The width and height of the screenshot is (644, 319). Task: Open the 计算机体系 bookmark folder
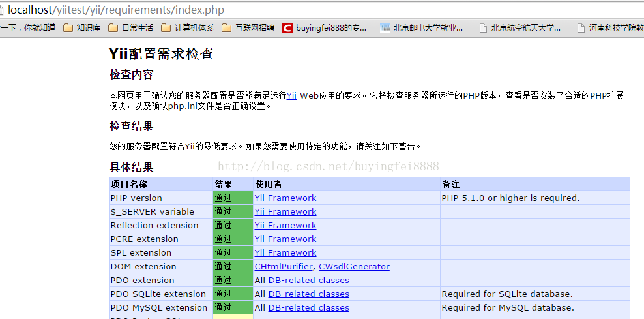[187, 28]
